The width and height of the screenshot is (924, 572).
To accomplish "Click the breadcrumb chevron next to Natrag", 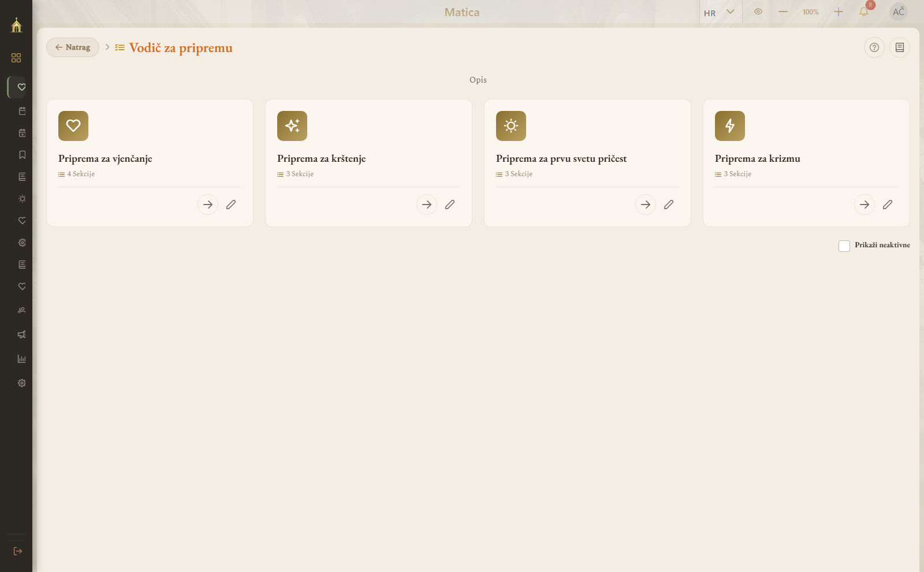I will (107, 47).
